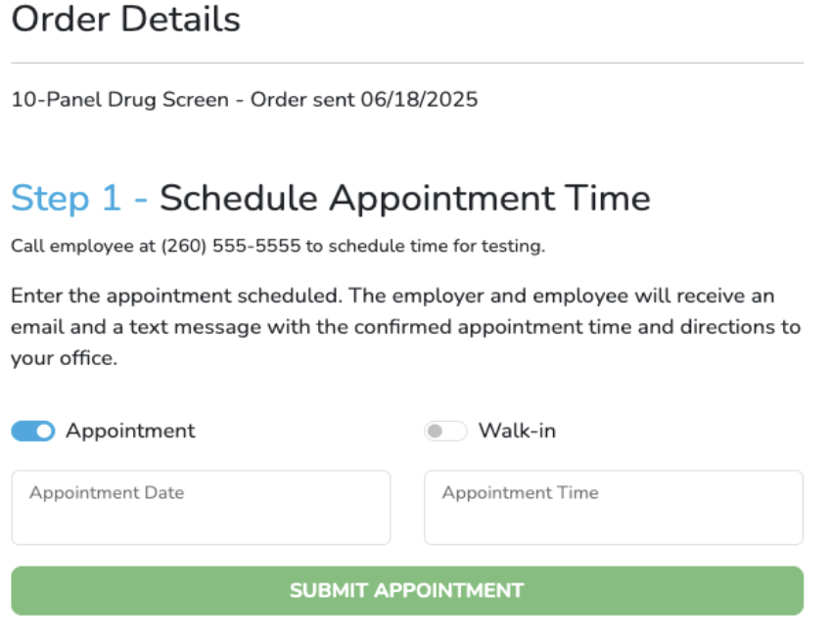The width and height of the screenshot is (831, 644).
Task: Click the 'Call employee at' instruction line
Action: (x=83, y=246)
